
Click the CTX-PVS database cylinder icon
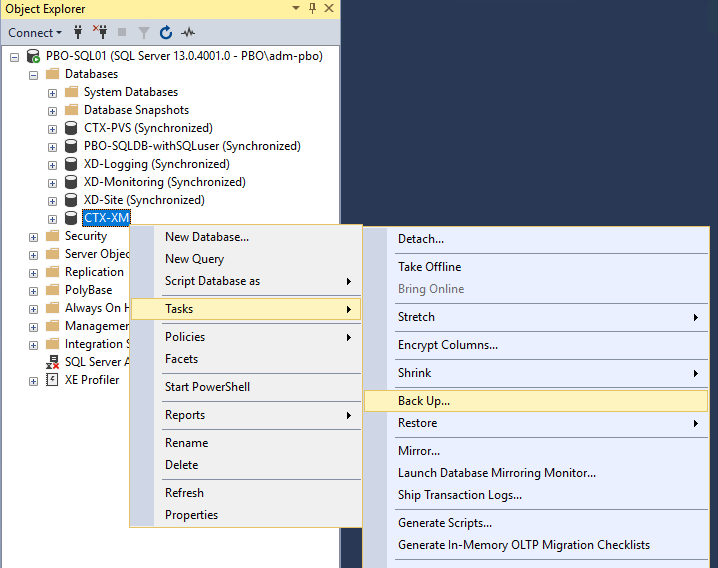(x=71, y=128)
